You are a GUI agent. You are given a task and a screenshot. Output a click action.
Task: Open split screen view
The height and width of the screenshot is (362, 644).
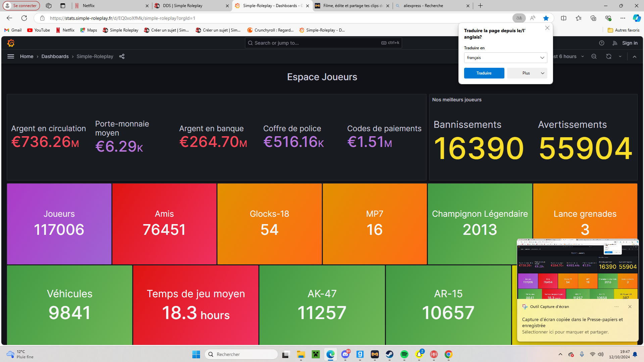[564, 18]
